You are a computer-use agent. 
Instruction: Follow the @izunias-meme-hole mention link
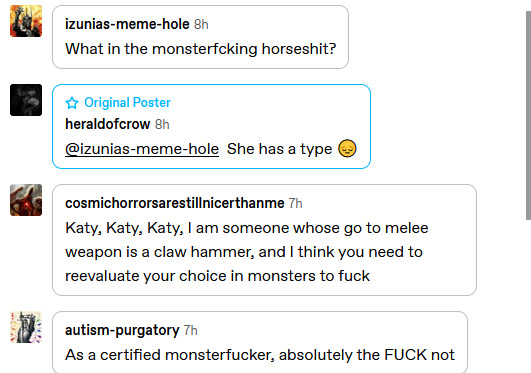click(142, 149)
